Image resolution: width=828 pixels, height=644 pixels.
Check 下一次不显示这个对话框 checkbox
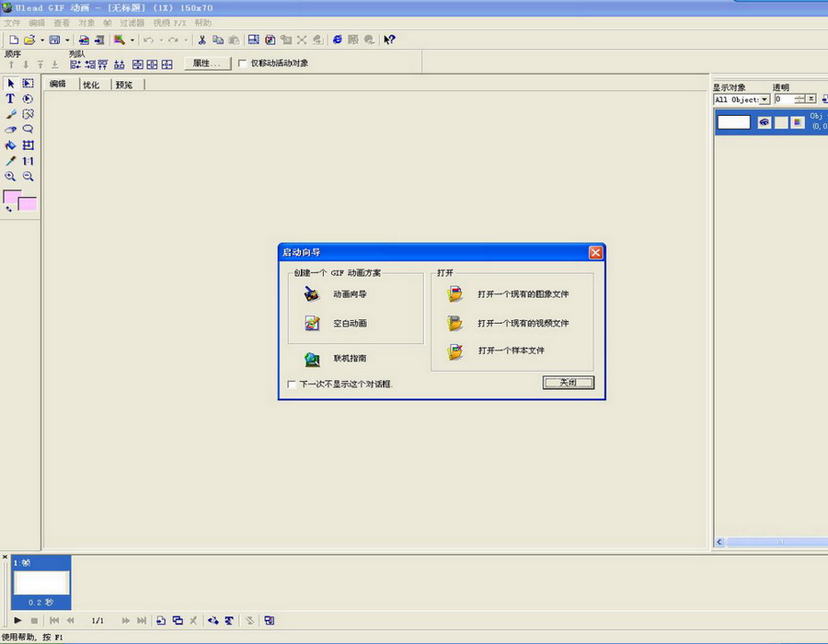[x=292, y=385]
